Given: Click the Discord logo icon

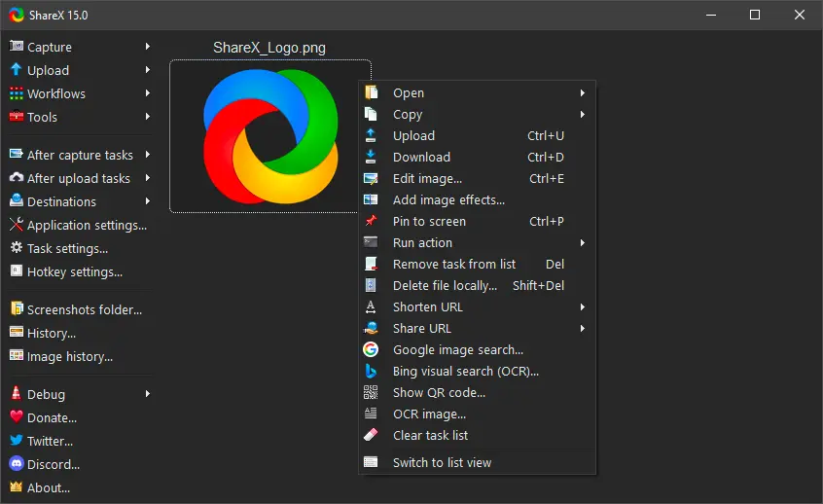Looking at the screenshot, I should pos(17,464).
